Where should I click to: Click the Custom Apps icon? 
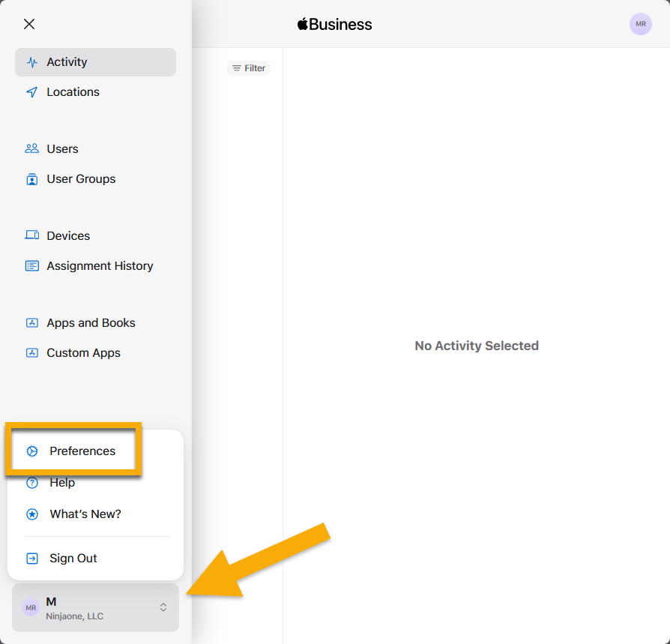(x=31, y=353)
